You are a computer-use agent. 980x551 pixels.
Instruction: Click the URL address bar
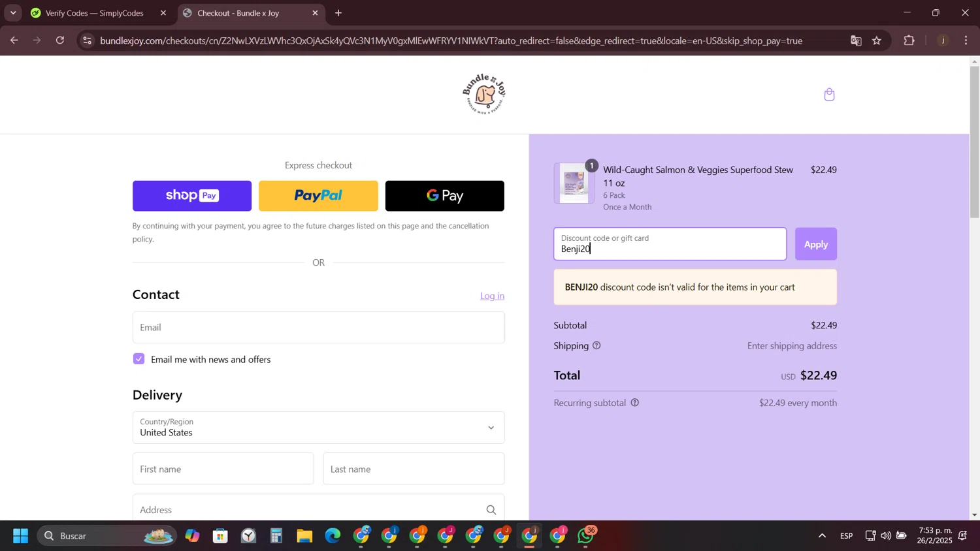pyautogui.click(x=451, y=40)
